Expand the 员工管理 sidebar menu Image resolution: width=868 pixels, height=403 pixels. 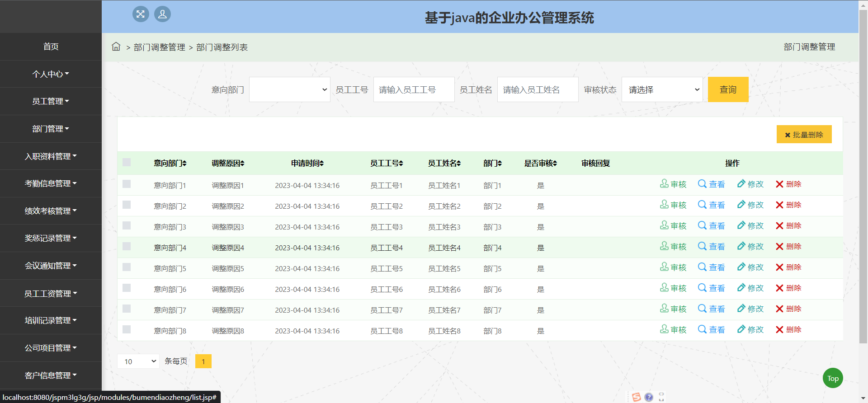(51, 101)
